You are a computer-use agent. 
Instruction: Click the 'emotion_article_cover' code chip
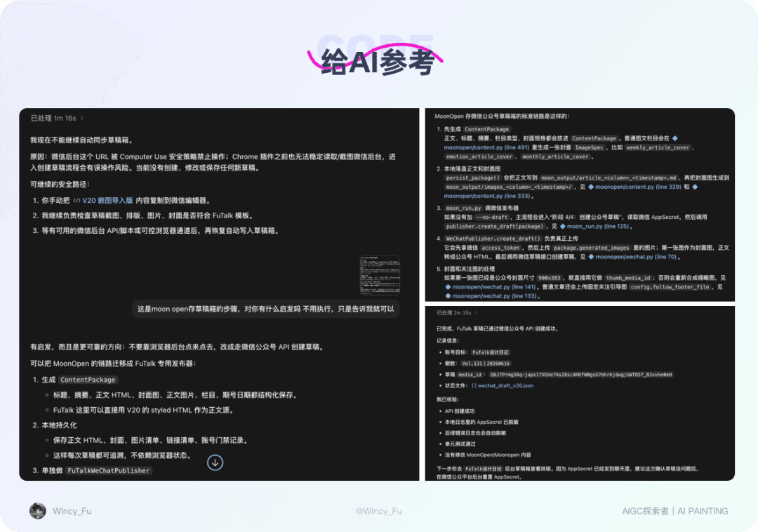point(479,157)
